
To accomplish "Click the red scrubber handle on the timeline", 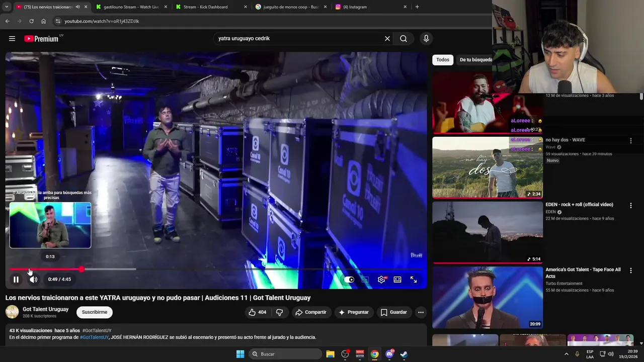I will pyautogui.click(x=82, y=269).
